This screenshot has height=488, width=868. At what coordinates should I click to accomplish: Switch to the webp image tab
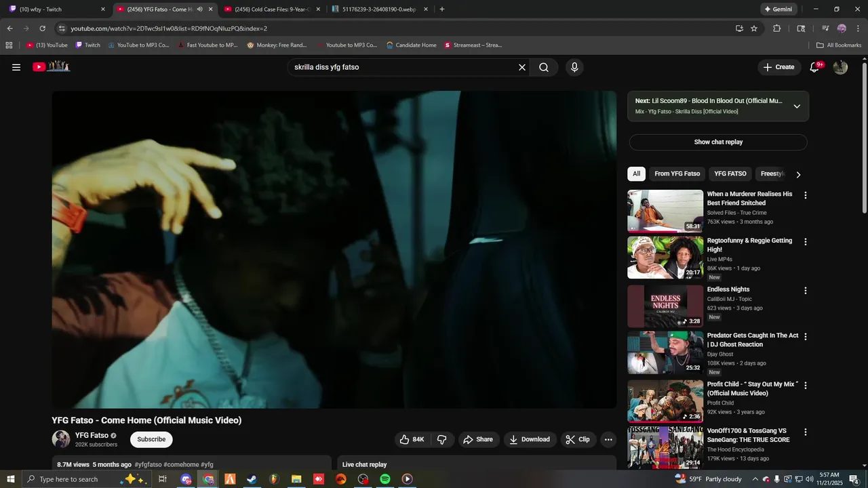[x=380, y=9]
